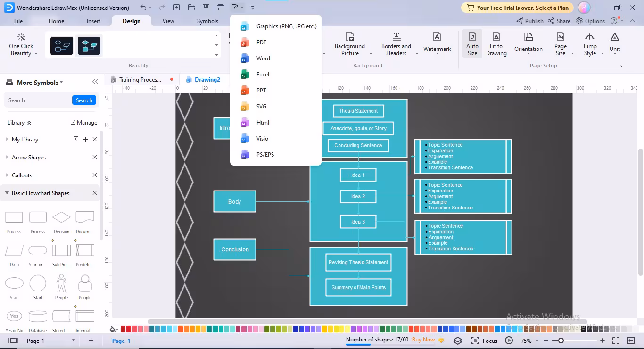Switch to the Symbols ribbon tab

[x=207, y=21]
